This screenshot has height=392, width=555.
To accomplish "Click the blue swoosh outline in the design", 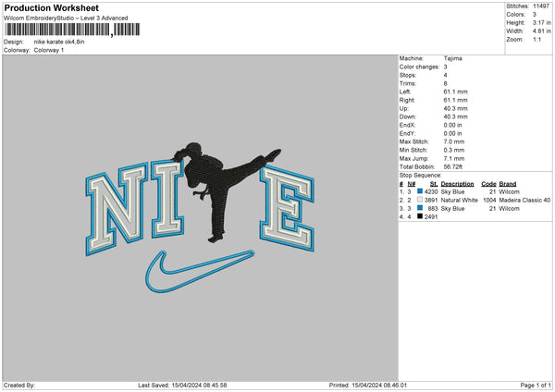I will pos(199,272).
